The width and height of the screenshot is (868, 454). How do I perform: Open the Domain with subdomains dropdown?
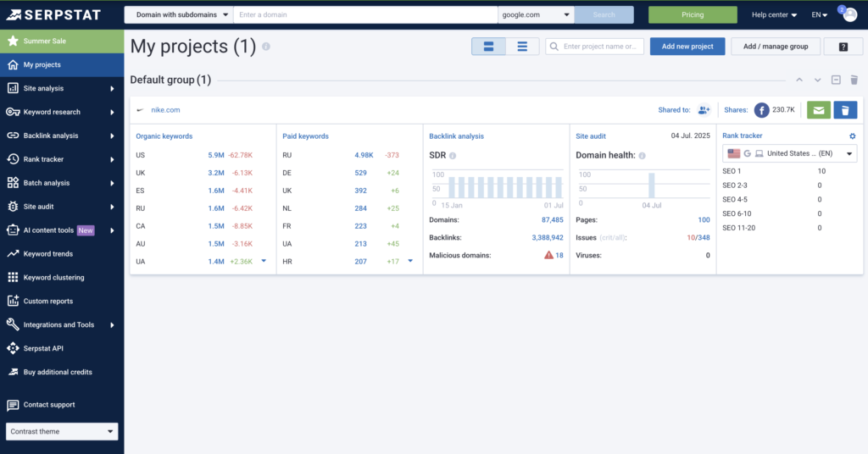[179, 15]
